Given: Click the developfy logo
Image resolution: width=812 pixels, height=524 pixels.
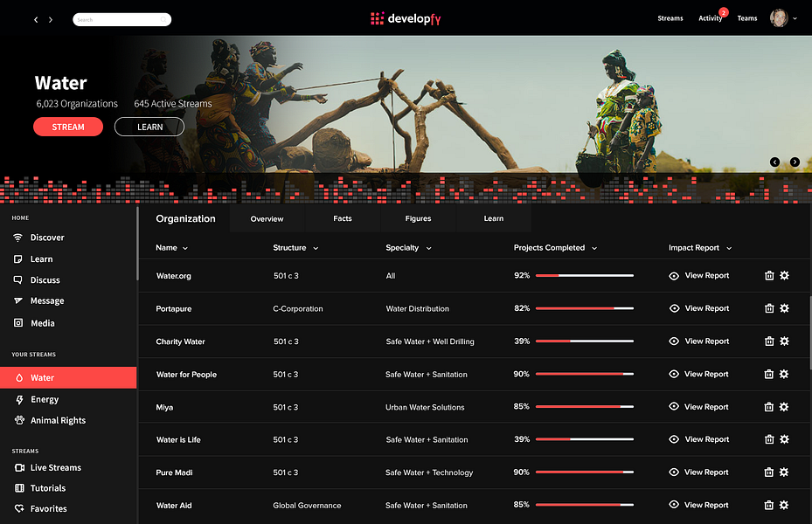Looking at the screenshot, I should click(406, 19).
